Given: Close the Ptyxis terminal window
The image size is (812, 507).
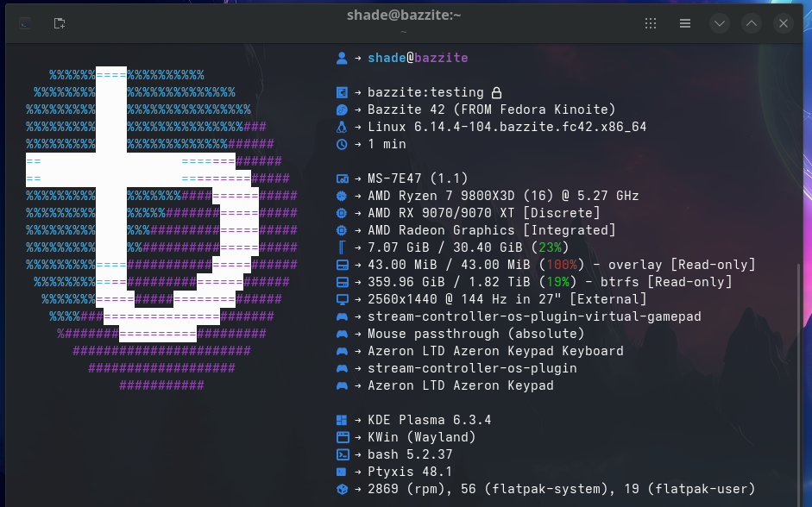Looking at the screenshot, I should pyautogui.click(x=783, y=23).
